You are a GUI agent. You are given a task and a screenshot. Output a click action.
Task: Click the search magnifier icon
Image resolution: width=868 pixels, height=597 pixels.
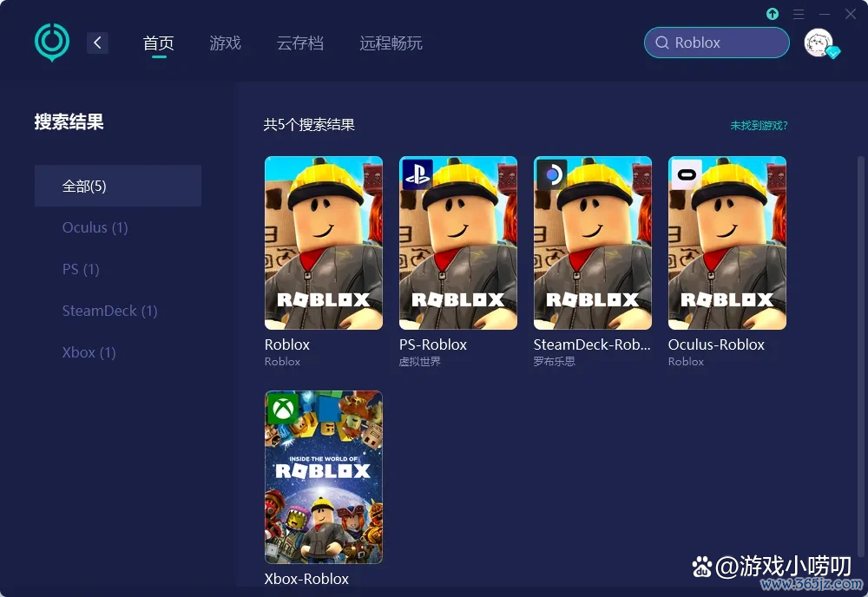click(x=662, y=43)
